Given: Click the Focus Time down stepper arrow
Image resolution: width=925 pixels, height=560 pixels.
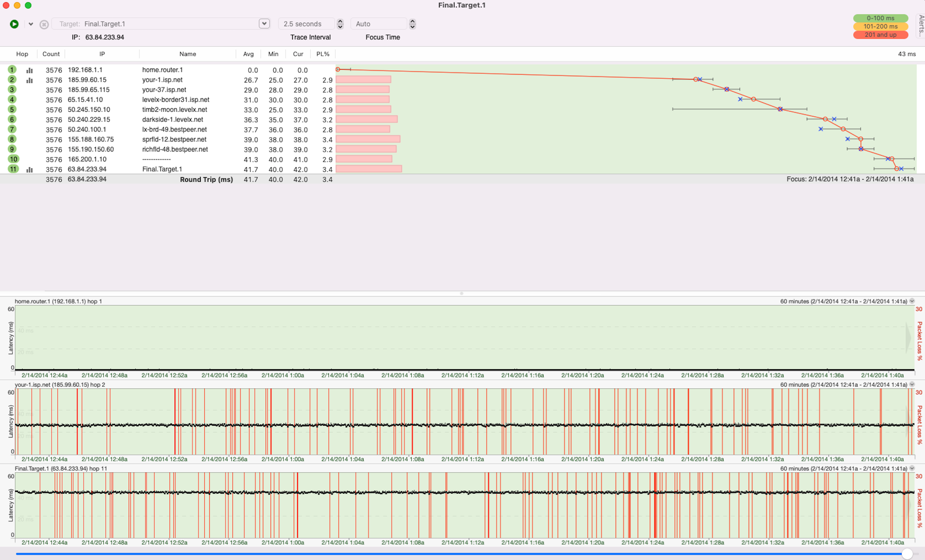Looking at the screenshot, I should coord(412,26).
